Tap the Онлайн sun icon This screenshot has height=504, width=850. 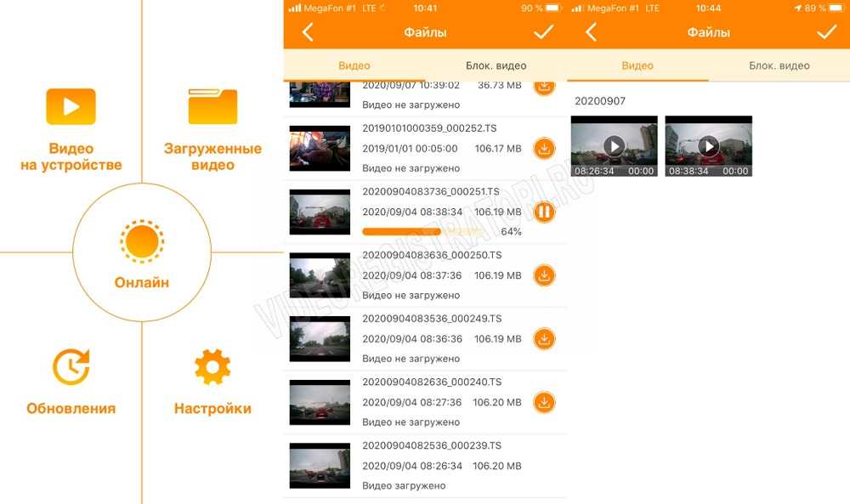[142, 241]
